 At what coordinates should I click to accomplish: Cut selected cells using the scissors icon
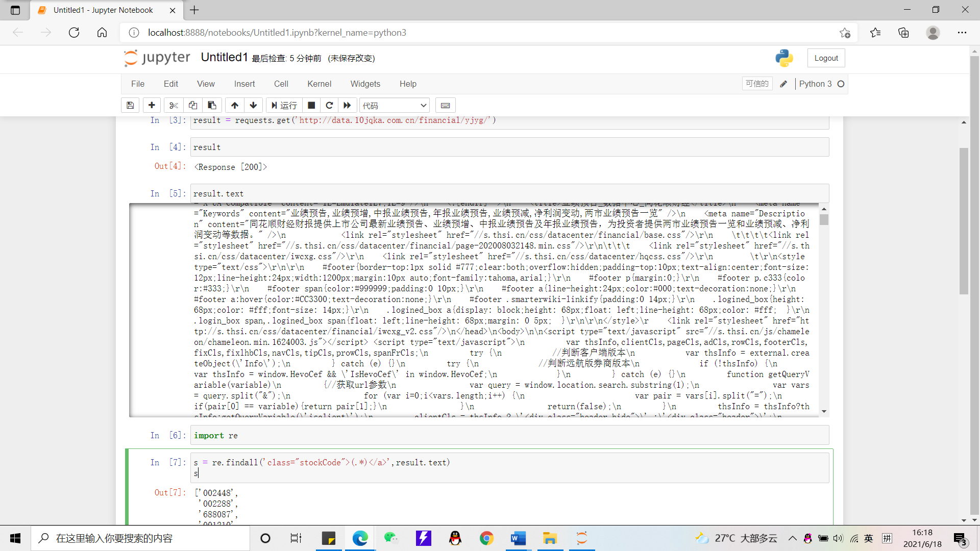click(174, 105)
